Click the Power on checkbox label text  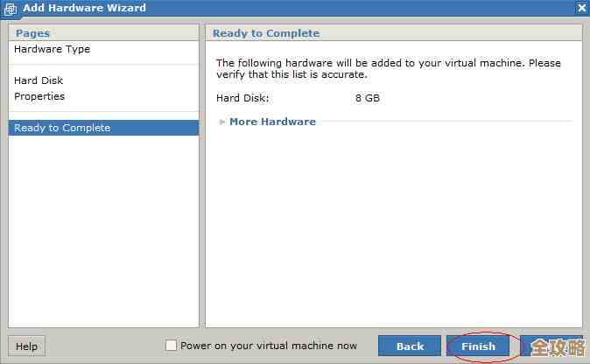pos(269,346)
